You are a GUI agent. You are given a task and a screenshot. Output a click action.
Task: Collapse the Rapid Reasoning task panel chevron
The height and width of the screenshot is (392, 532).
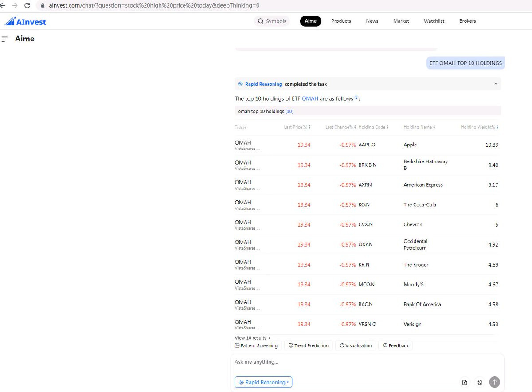(x=495, y=84)
